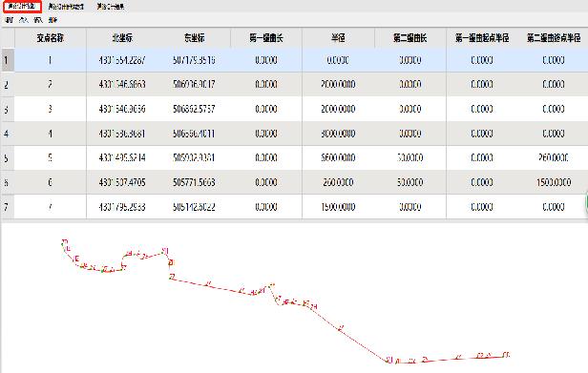The width and height of the screenshot is (588, 373).
Task: Select row header 6 of the table
Action: click(7, 182)
